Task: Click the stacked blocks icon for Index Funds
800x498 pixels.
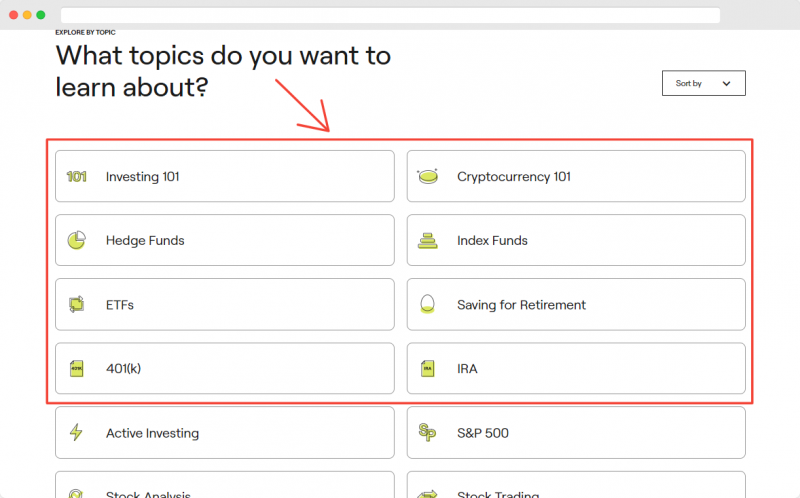Action: point(428,240)
